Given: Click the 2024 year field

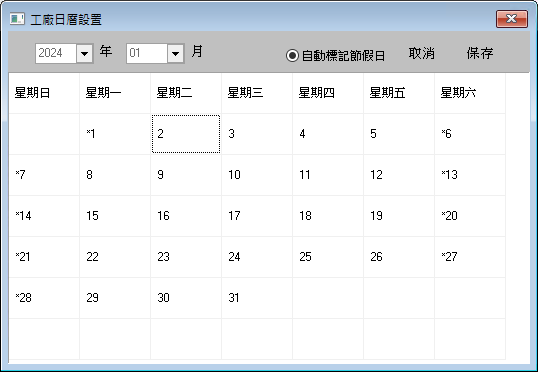Looking at the screenshot, I should pos(56,54).
